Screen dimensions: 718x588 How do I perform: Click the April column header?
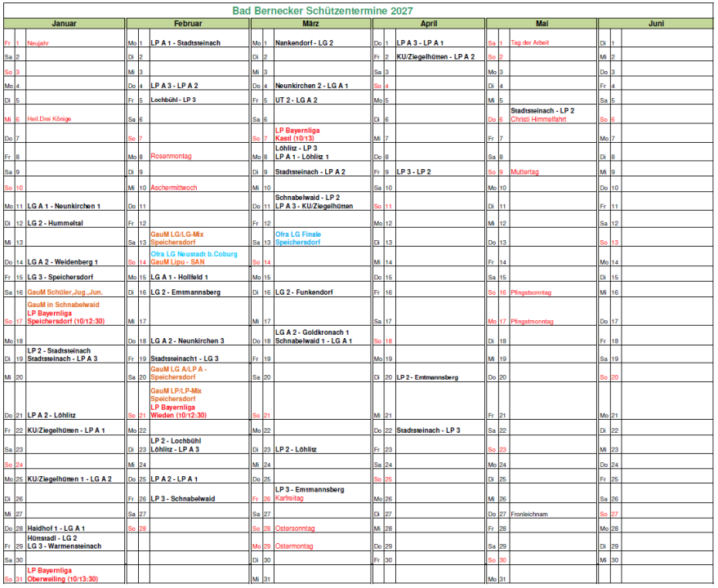coord(429,24)
